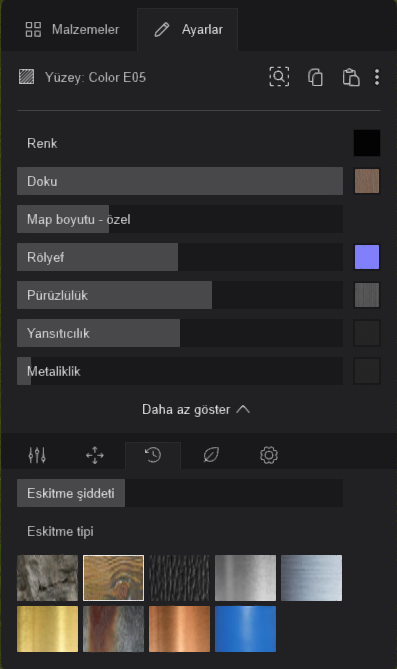Image resolution: width=397 pixels, height=669 pixels.
Task: Click the purple Rölyef normal map swatch
Action: (x=367, y=257)
